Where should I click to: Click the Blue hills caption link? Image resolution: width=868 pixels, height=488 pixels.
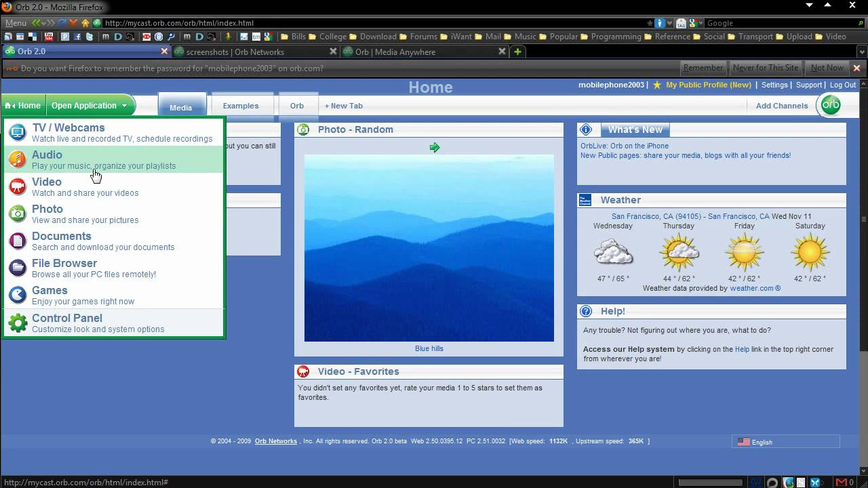click(429, 348)
